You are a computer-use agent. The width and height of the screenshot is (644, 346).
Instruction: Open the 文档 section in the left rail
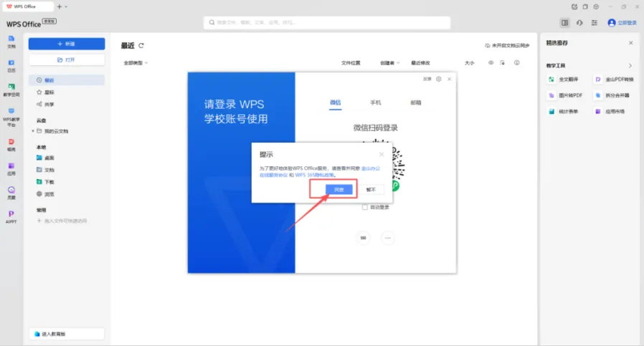[11, 42]
